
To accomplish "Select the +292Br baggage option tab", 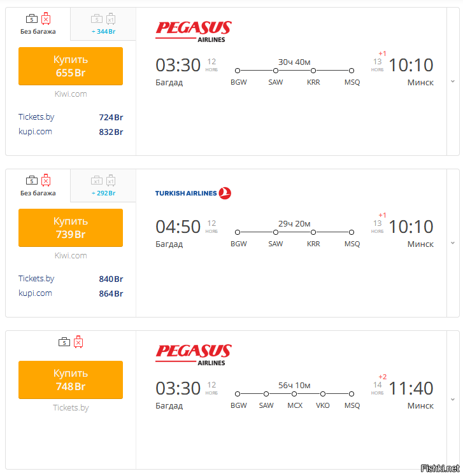I will point(103,185).
